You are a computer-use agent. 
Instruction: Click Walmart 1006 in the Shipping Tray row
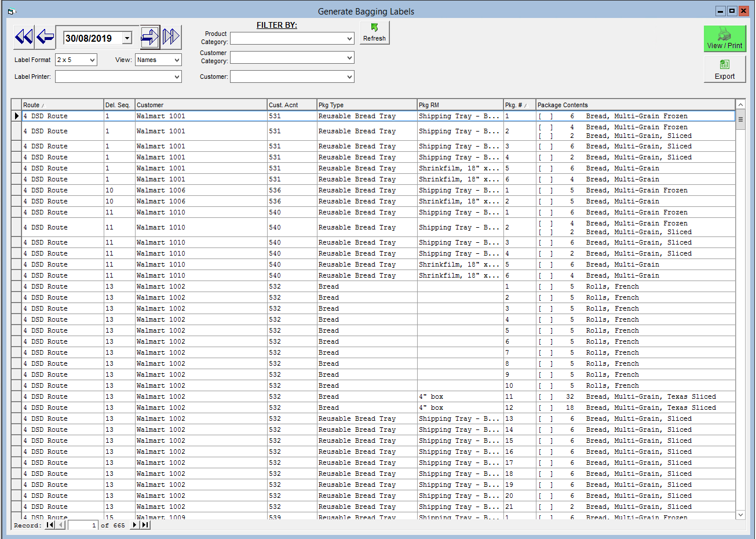[x=161, y=190]
